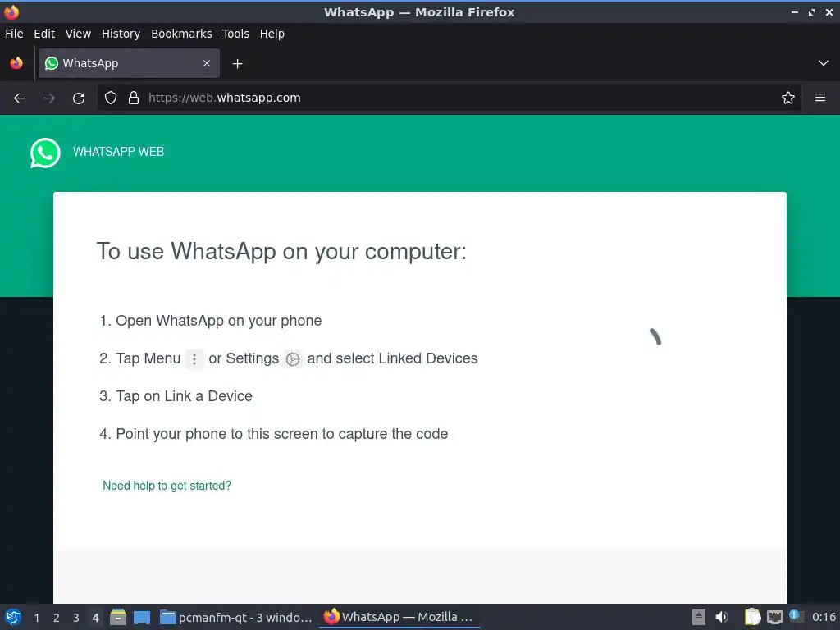This screenshot has height=630, width=840.
Task: Open Firefox hamburger application menu
Action: point(820,98)
